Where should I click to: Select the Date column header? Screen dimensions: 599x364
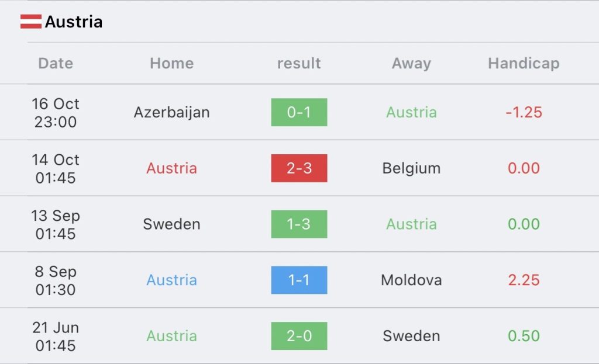pos(56,63)
